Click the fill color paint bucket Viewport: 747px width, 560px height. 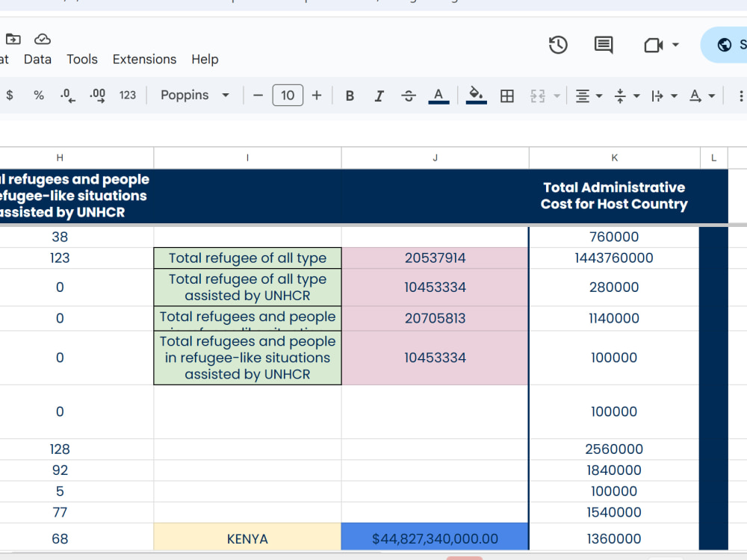point(476,96)
